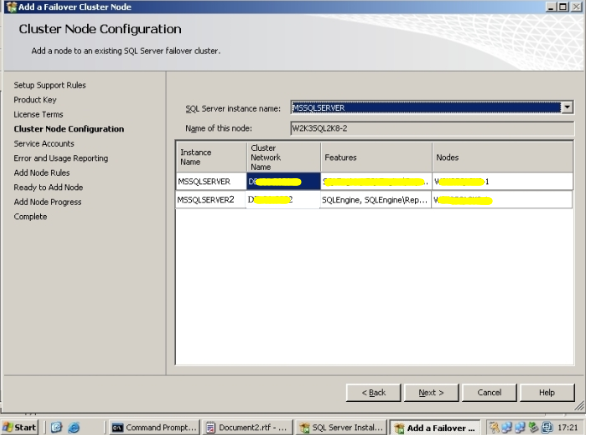
Task: Click Nodes cell in MSSQLSERVER row
Action: [x=503, y=181]
